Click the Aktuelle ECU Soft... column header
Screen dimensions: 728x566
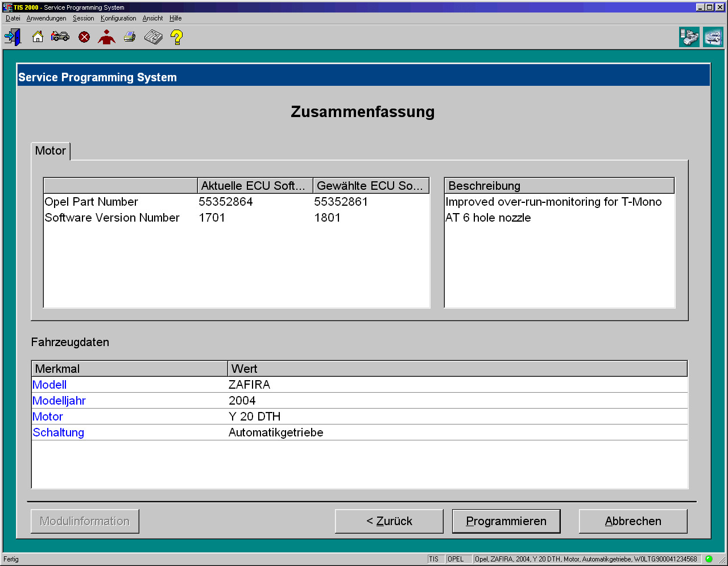255,186
